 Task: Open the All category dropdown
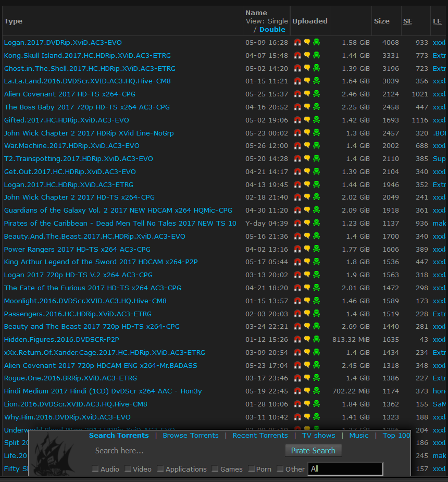click(346, 469)
